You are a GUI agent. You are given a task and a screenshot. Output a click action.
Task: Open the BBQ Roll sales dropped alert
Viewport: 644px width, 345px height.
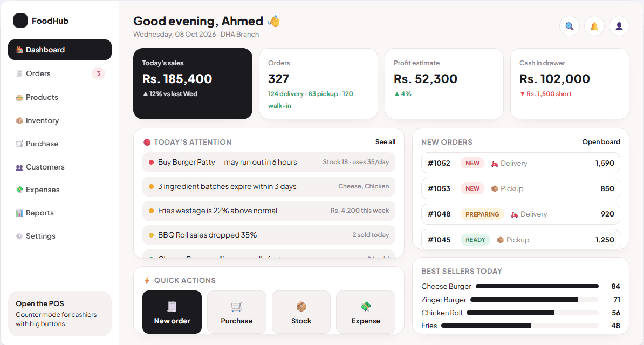point(269,235)
